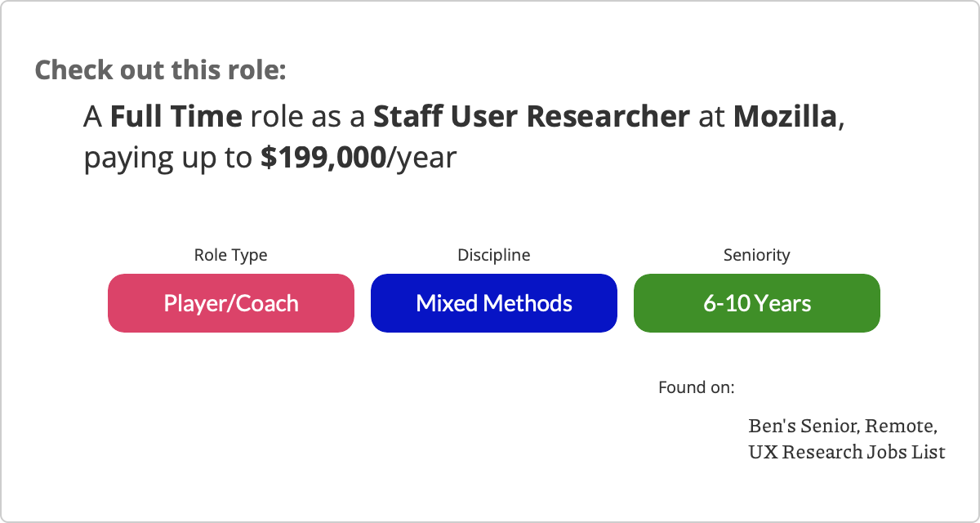980x523 pixels.
Task: Click the "/year" text after salary
Action: (421, 158)
